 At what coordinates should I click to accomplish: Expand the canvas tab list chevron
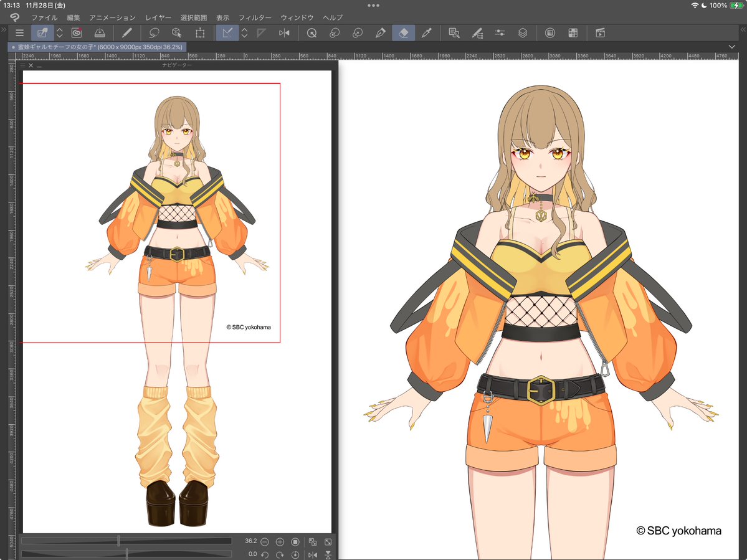point(732,47)
